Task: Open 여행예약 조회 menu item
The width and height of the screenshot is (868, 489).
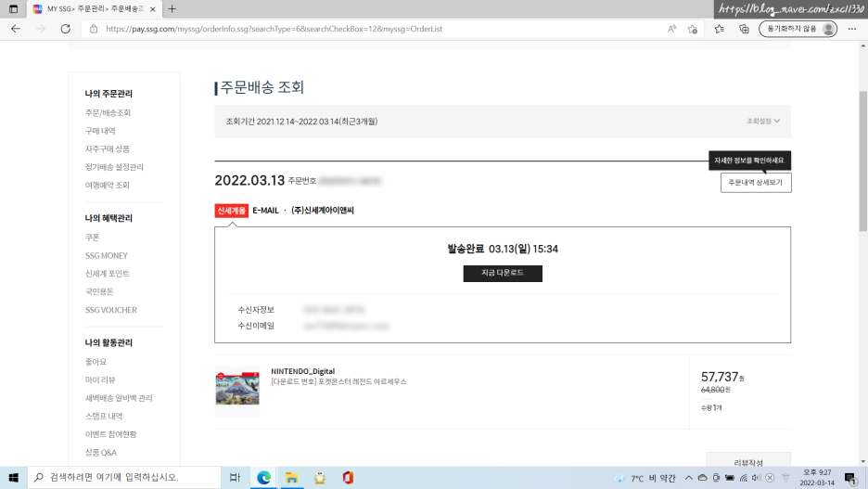Action: click(x=108, y=185)
